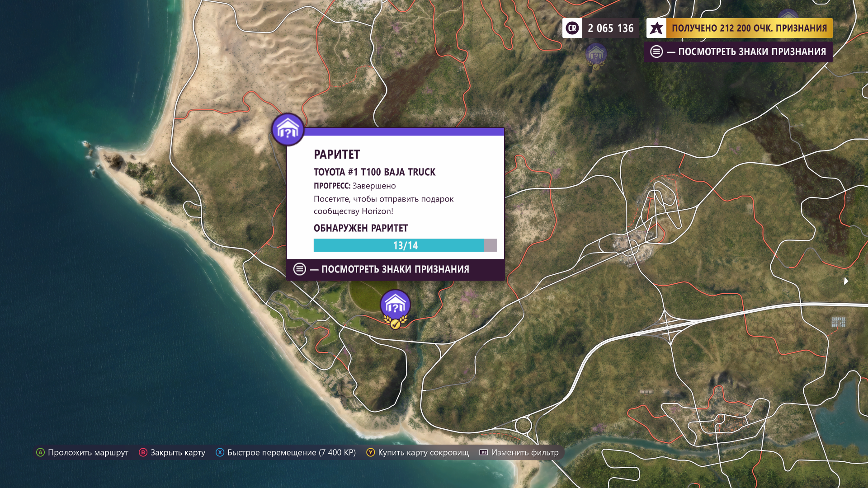Select the faded barn find icon on the mountain
The image size is (868, 488).
(596, 56)
